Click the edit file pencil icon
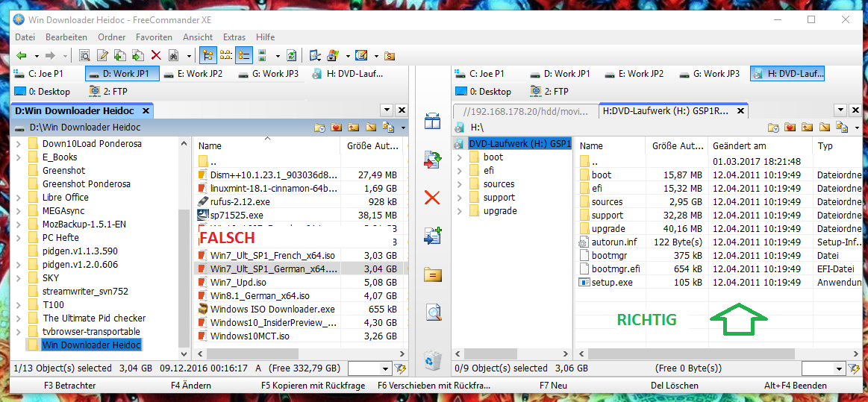The height and width of the screenshot is (402, 868). tap(102, 55)
